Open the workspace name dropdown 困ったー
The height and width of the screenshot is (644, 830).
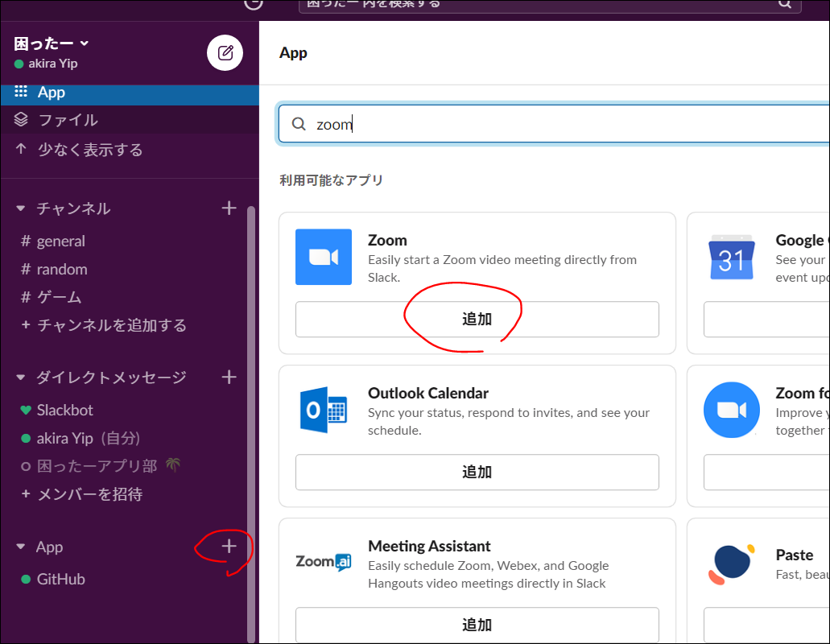click(52, 43)
